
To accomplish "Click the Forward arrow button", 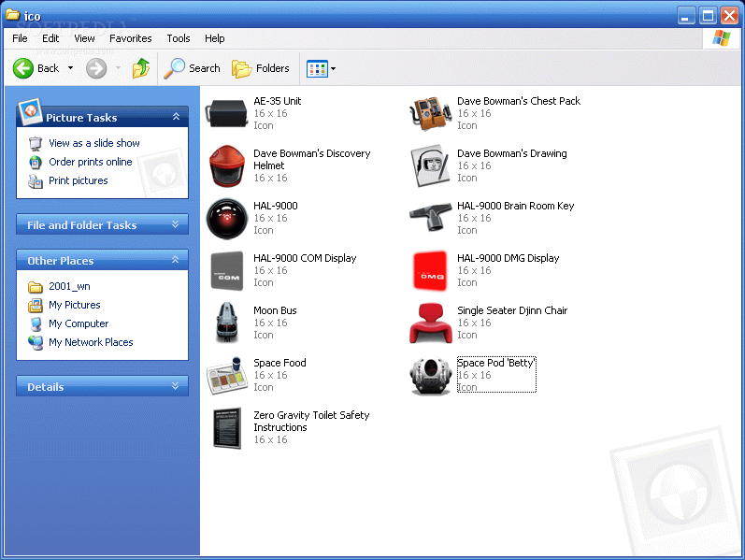I will [x=96, y=68].
